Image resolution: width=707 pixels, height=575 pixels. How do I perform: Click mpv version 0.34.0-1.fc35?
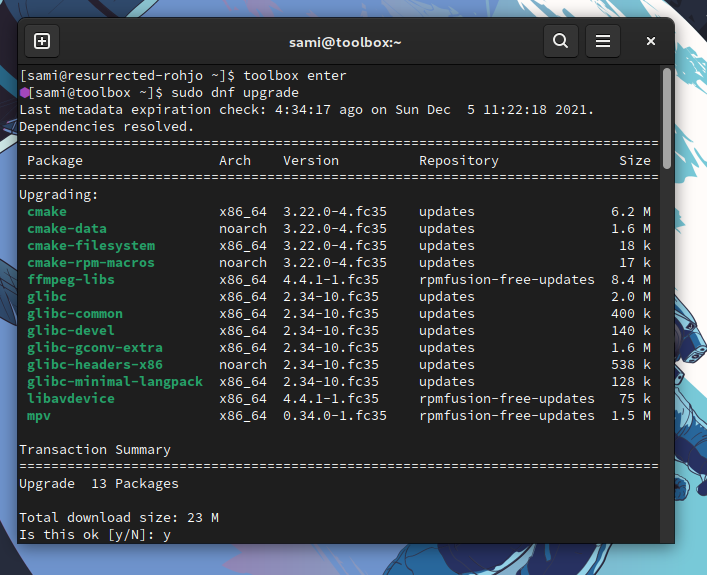335,416
